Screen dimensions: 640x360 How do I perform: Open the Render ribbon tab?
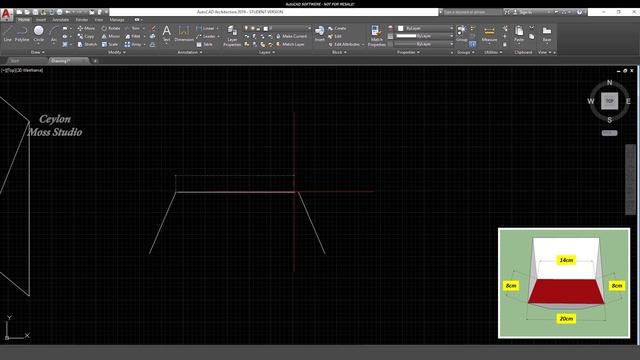point(82,20)
